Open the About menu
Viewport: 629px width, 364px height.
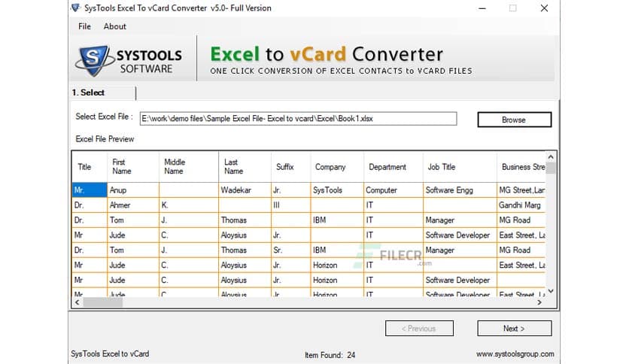tap(114, 26)
